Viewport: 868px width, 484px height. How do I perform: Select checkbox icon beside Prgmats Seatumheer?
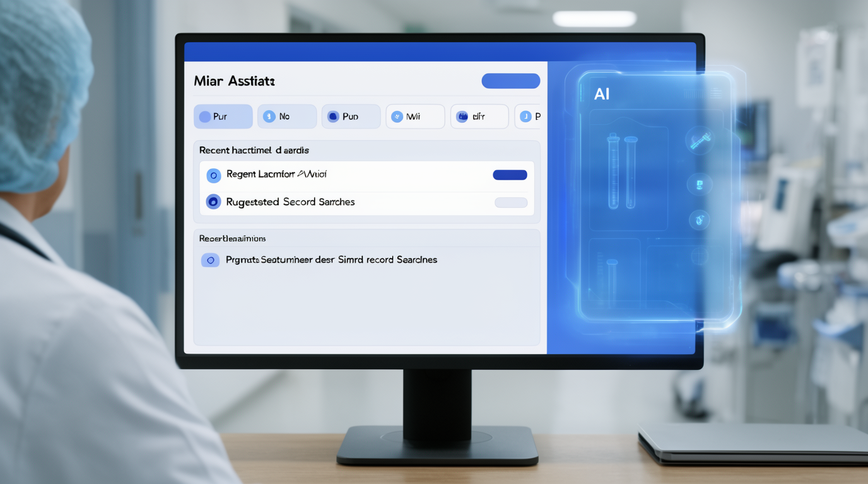coord(210,260)
